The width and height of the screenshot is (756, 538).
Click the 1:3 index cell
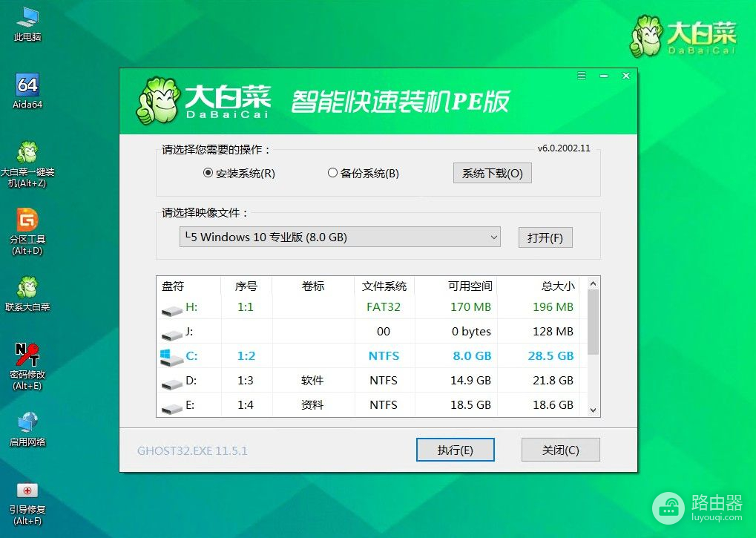pos(246,381)
